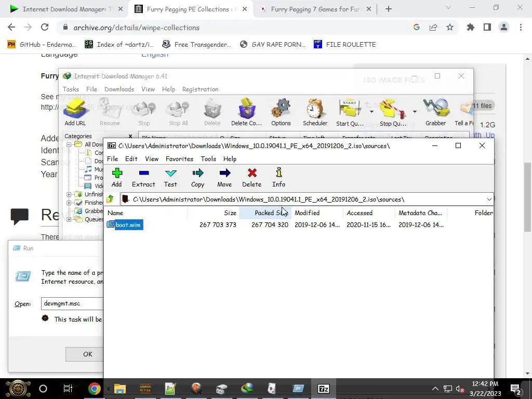
Task: Click the Chrome address bar URL
Action: [137, 28]
